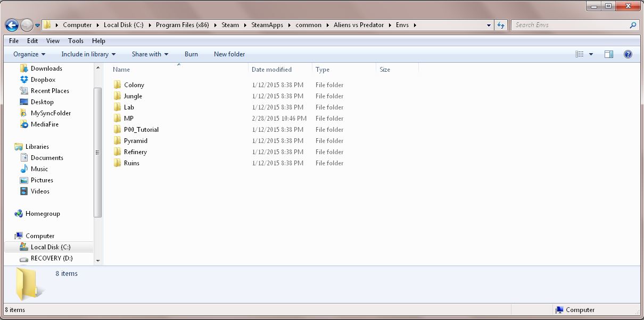Select the Documents library
This screenshot has height=320, width=644.
47,158
